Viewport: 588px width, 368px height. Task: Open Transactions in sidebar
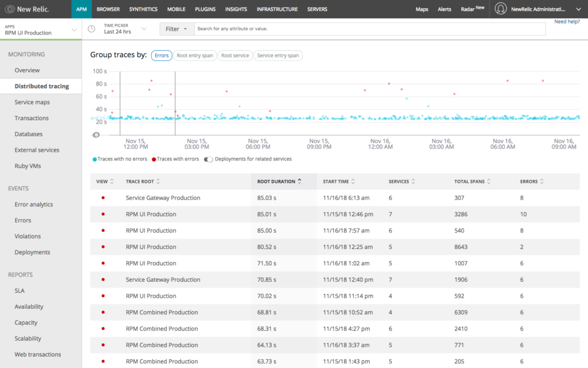32,118
